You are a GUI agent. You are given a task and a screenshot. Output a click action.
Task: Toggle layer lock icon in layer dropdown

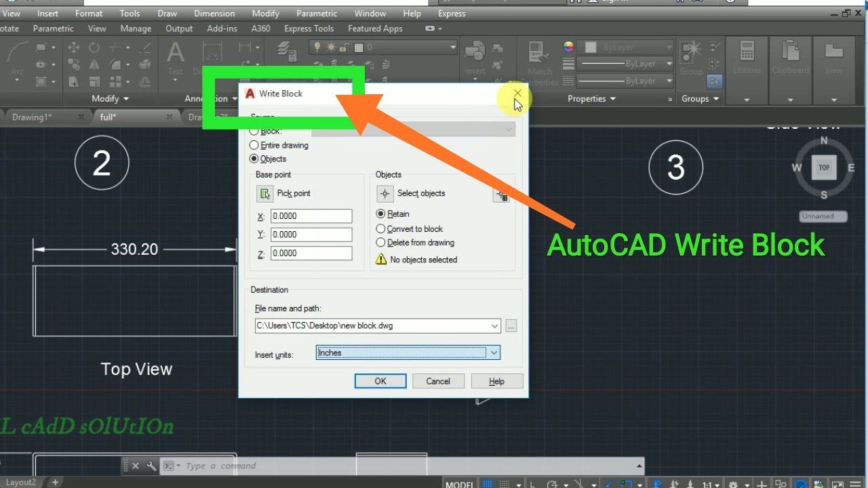click(345, 47)
